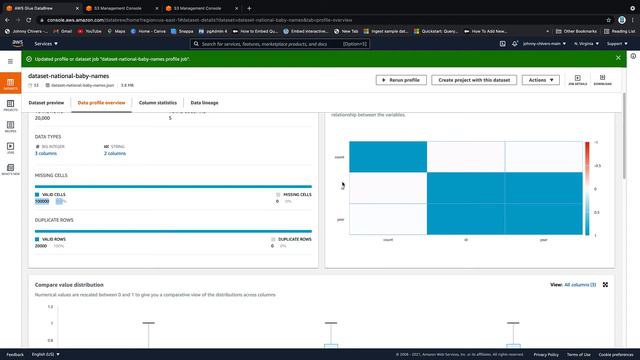Open the Actions dropdown
This screenshot has width=640, height=360.
click(x=540, y=80)
